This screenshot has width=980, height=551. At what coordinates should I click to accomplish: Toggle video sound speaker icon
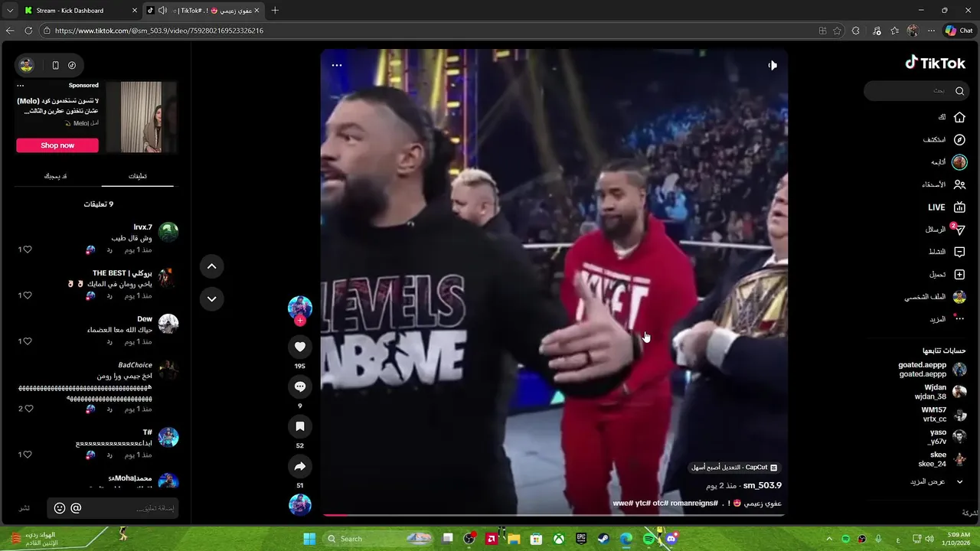pyautogui.click(x=773, y=66)
